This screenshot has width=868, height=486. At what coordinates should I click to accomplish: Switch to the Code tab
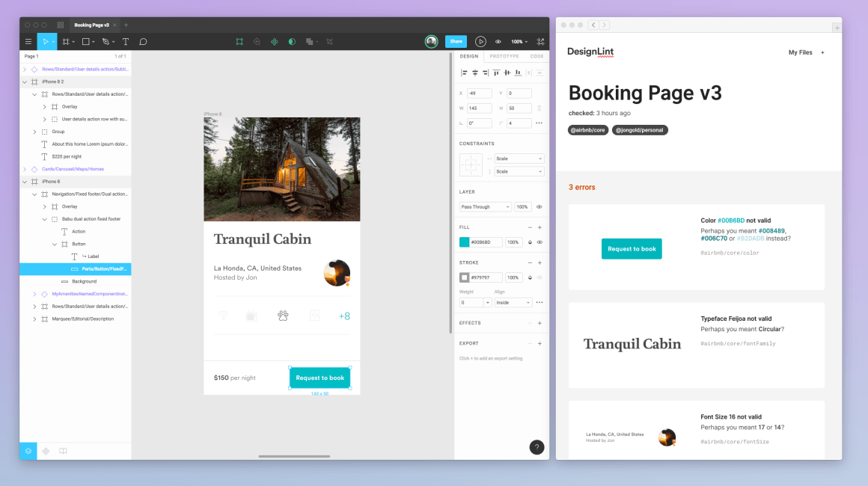[537, 56]
